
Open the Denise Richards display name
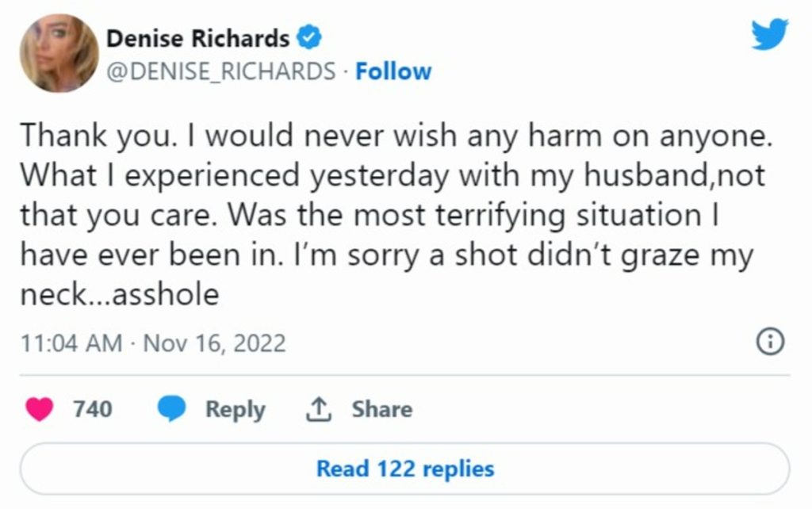(x=197, y=37)
